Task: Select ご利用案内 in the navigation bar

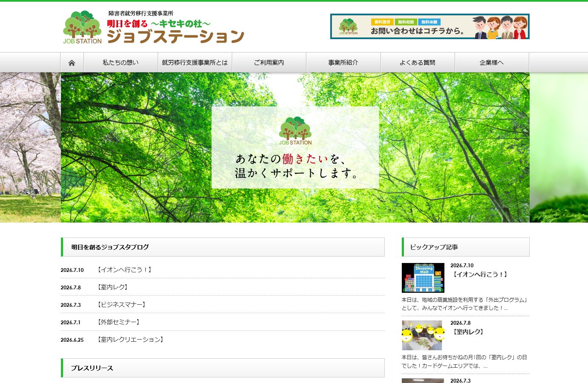Action: pyautogui.click(x=269, y=63)
